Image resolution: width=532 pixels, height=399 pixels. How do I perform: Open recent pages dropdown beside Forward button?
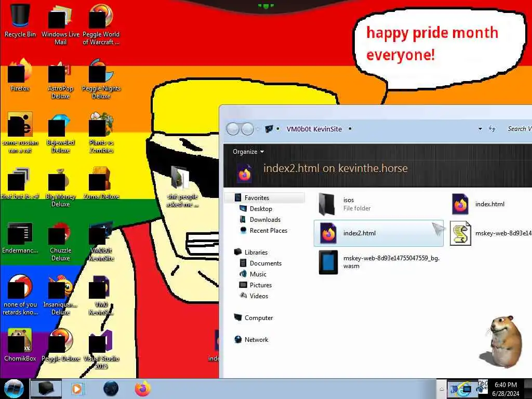[258, 129]
